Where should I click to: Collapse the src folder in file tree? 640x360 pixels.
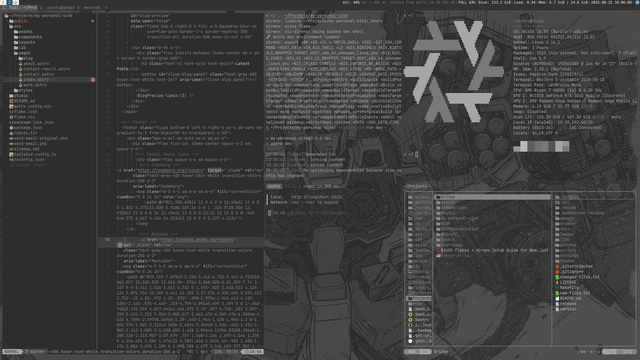[15, 26]
